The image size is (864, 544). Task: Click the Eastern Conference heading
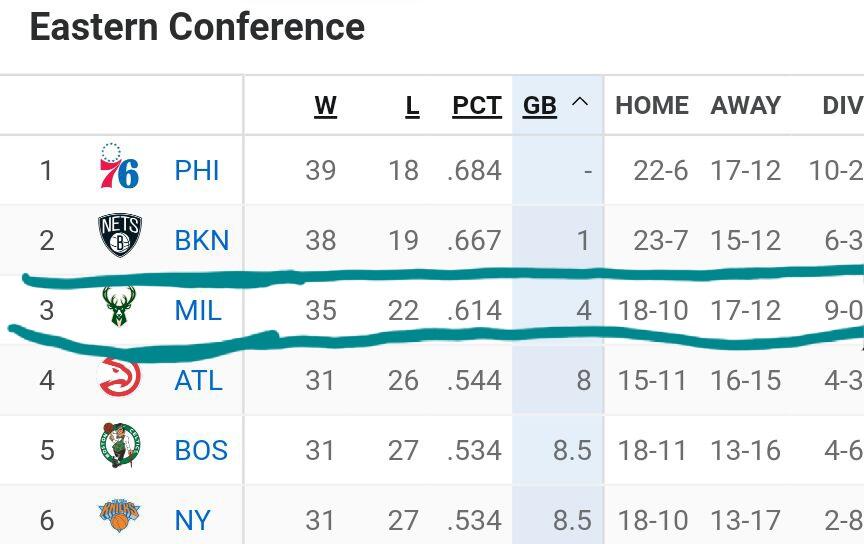(197, 27)
